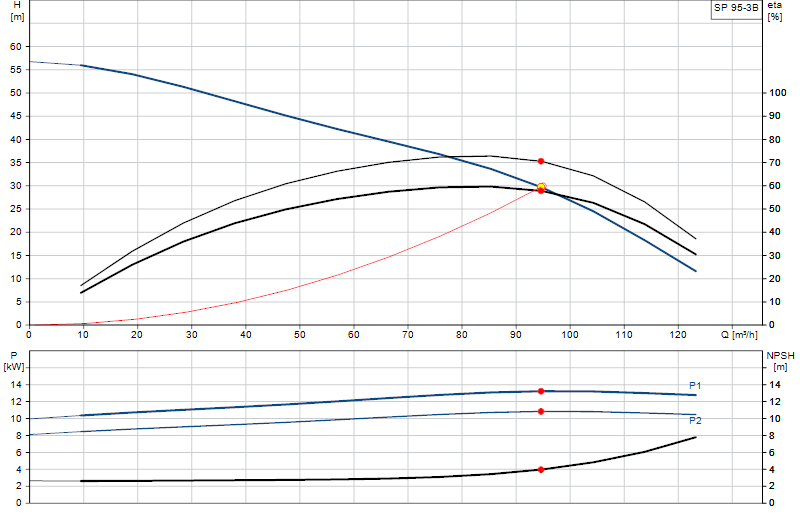Click the 120 tick on the Q axis
The width and height of the screenshot is (800, 520).
(x=678, y=335)
